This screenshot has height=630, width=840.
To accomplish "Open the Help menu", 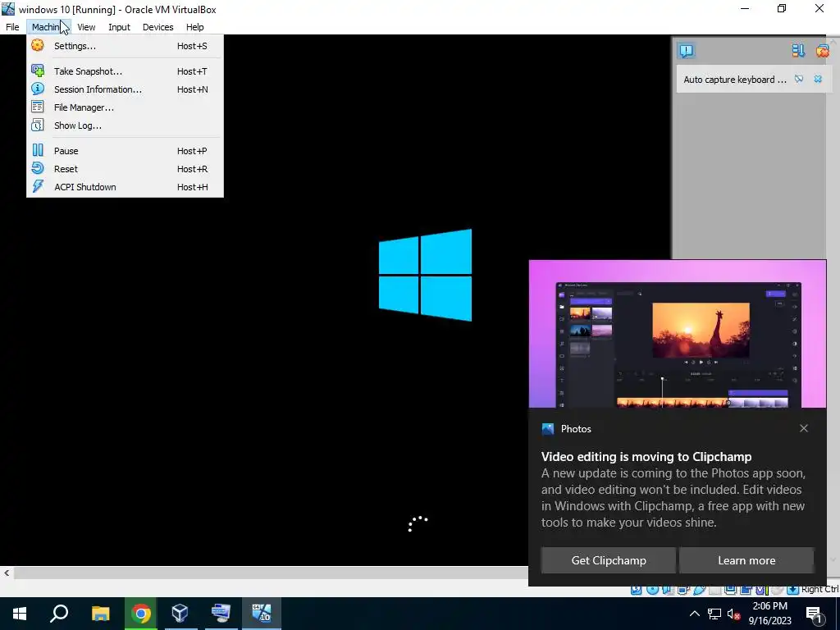I will (194, 27).
